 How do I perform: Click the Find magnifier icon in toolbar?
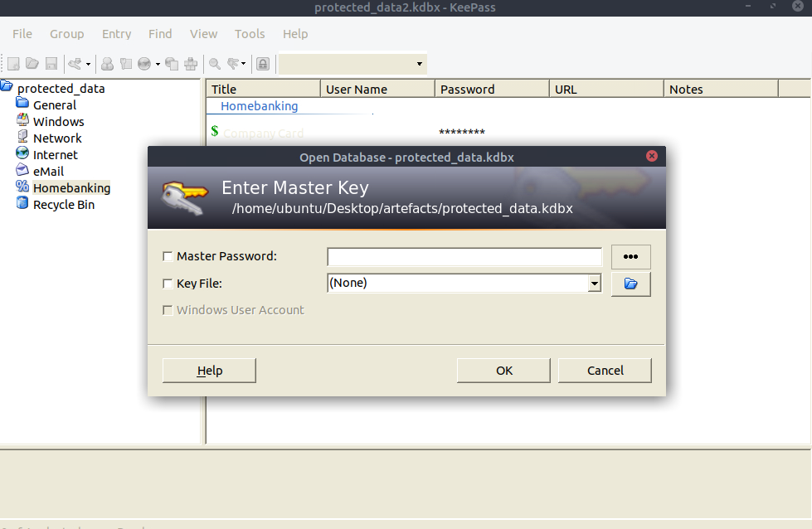(x=215, y=64)
